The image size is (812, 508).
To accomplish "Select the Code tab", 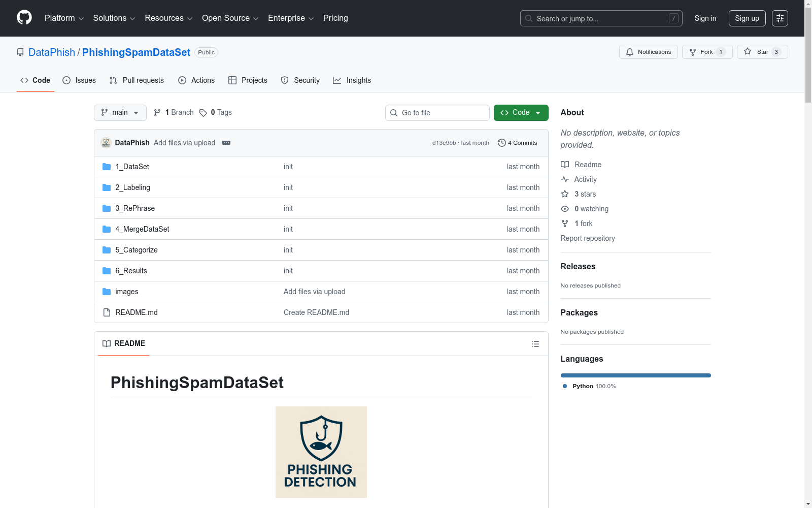I will pos(36,80).
